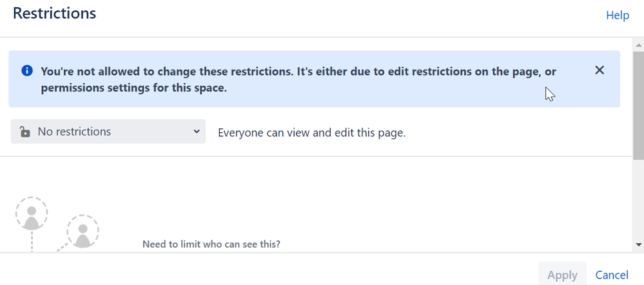The height and width of the screenshot is (285, 644).
Task: Click the scrollbar down arrow
Action: tap(638, 245)
